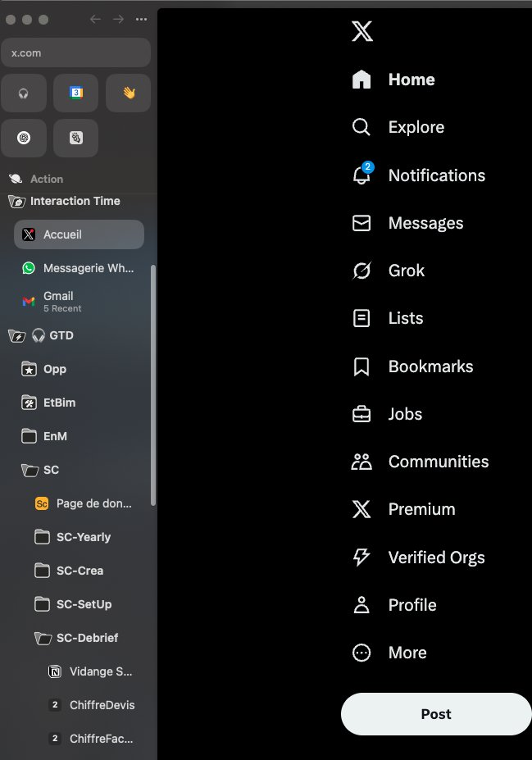Viewport: 532px width, 760px height.
Task: Open Messages in the X menu
Action: pyautogui.click(x=407, y=223)
